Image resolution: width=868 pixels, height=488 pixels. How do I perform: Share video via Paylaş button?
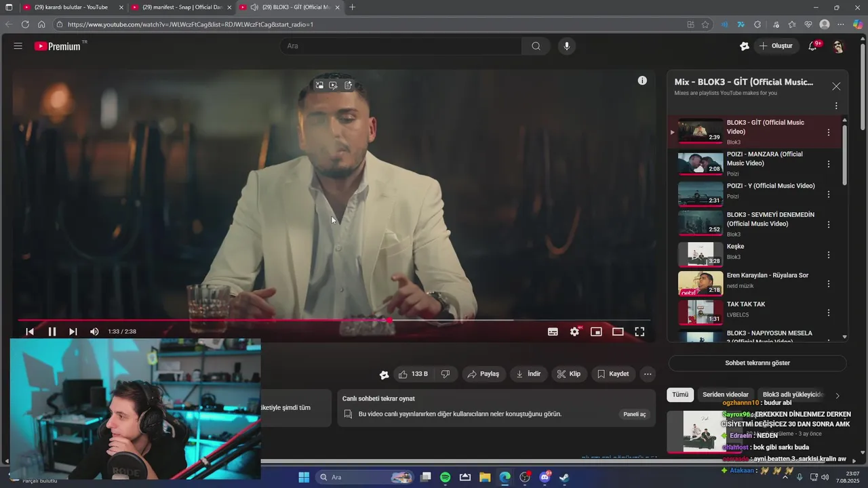coord(484,374)
